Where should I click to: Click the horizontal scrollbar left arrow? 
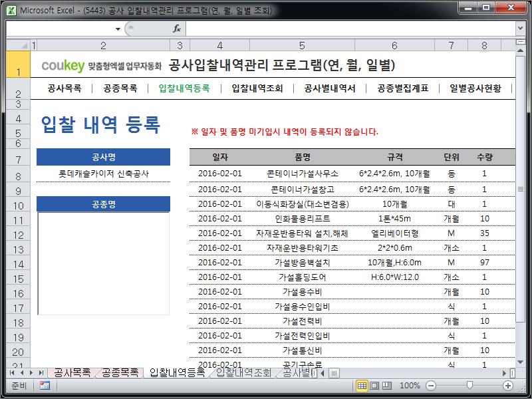pyautogui.click(x=323, y=373)
